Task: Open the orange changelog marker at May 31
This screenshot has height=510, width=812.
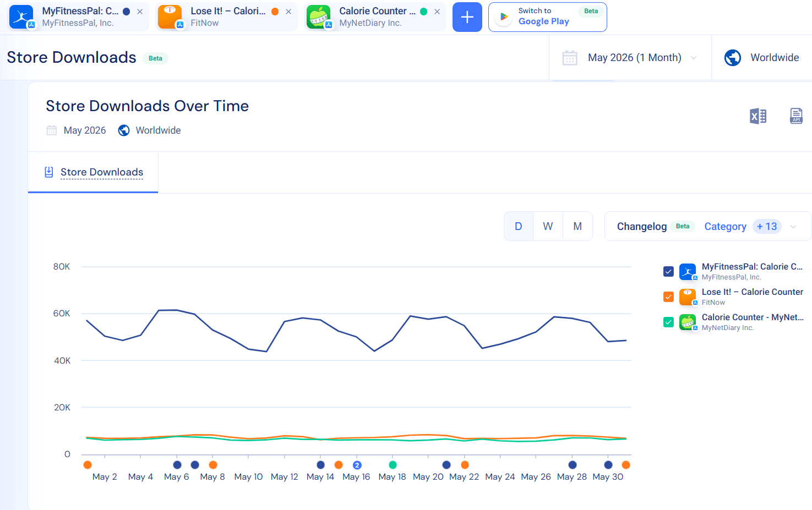Action: [626, 465]
